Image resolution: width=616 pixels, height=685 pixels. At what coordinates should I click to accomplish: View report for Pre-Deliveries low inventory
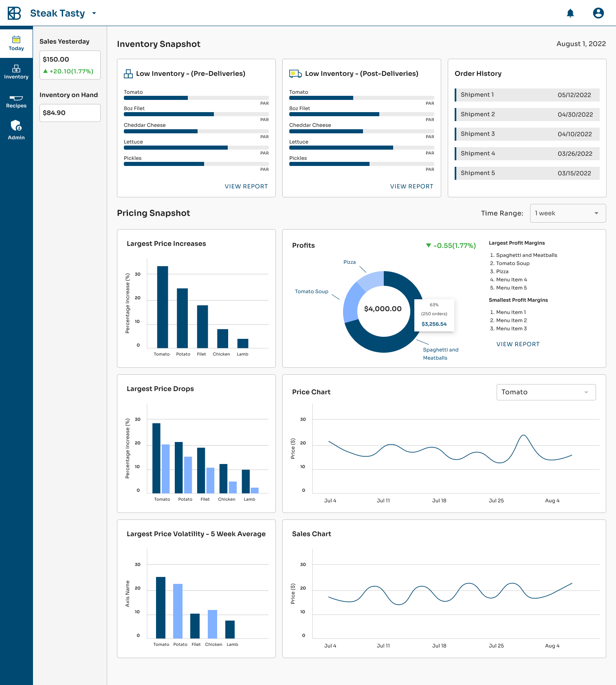click(x=246, y=186)
